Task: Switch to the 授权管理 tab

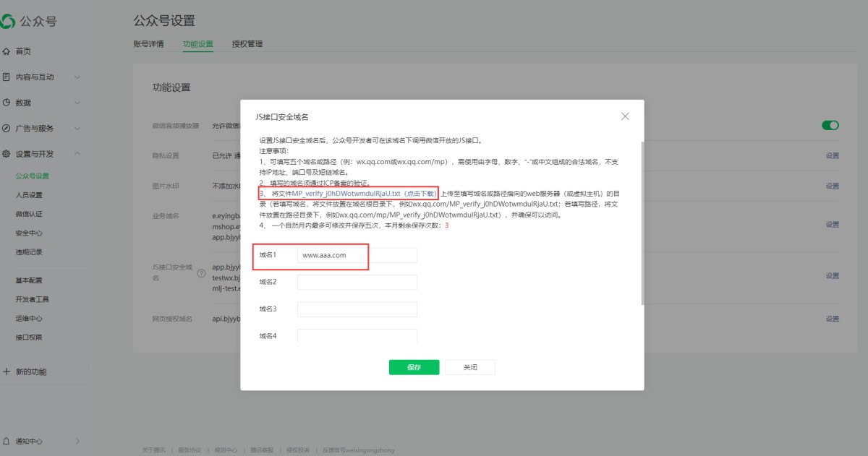Action: 247,44
